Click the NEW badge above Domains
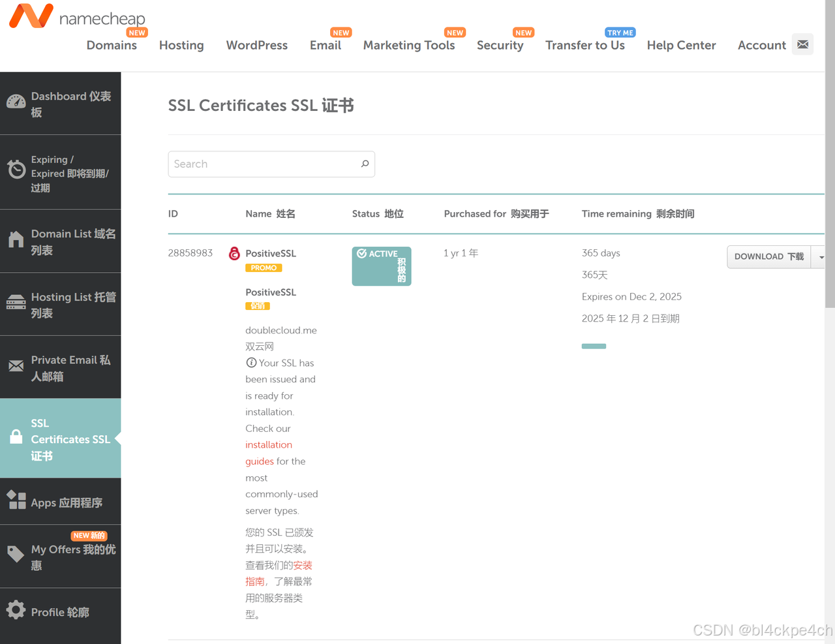835x644 pixels. [x=137, y=33]
